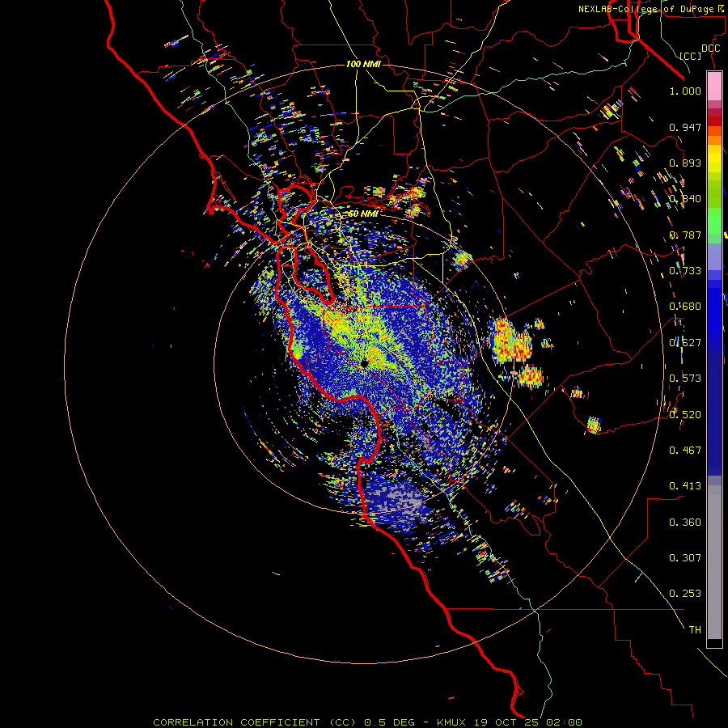Select the 0.573 scale value
The width and height of the screenshot is (728, 728).
(685, 379)
